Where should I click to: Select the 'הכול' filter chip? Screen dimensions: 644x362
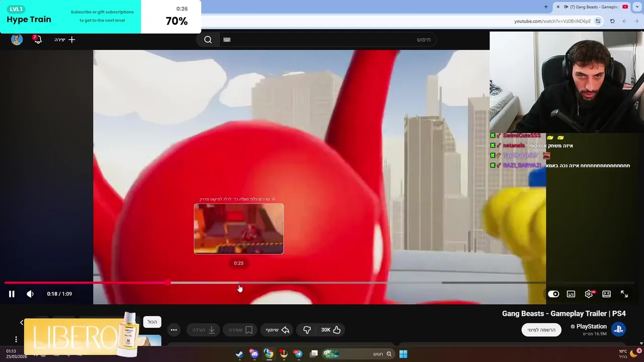[x=152, y=322]
